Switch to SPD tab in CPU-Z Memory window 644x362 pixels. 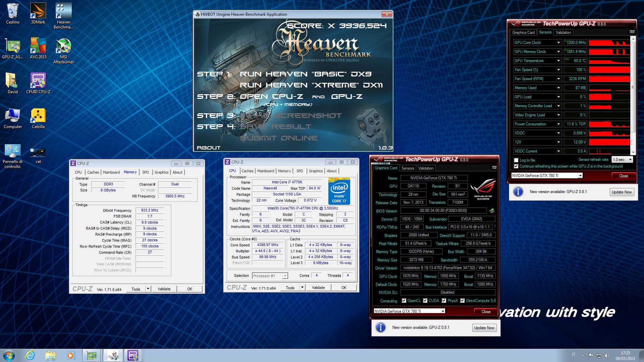click(145, 172)
